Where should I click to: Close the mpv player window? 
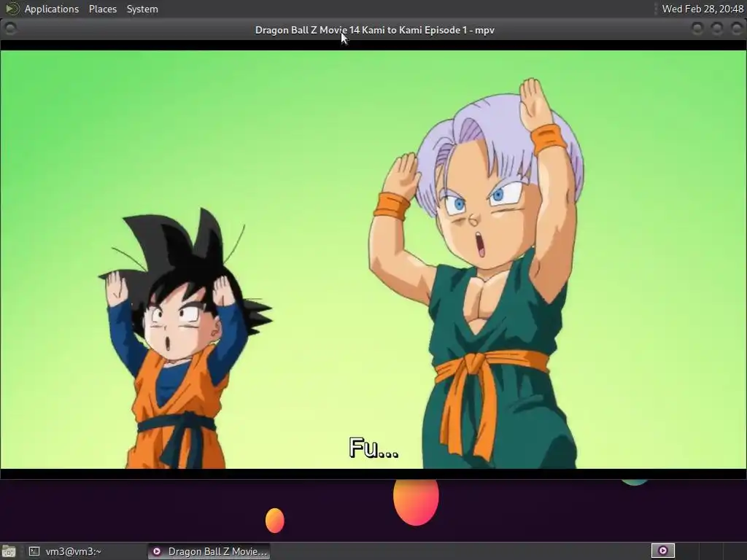tap(736, 29)
